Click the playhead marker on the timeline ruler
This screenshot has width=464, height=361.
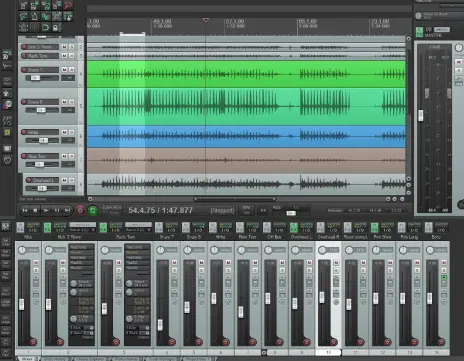point(206,20)
